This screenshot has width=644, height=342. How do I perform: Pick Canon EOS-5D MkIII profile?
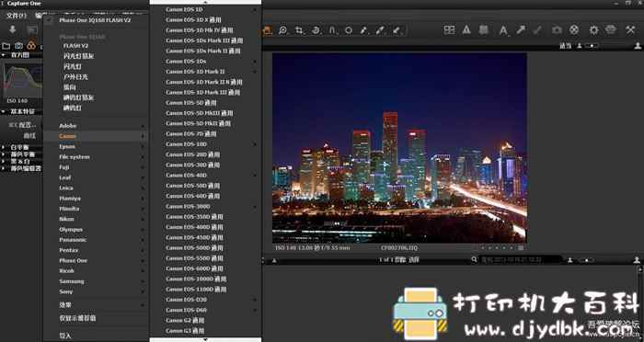click(x=200, y=113)
